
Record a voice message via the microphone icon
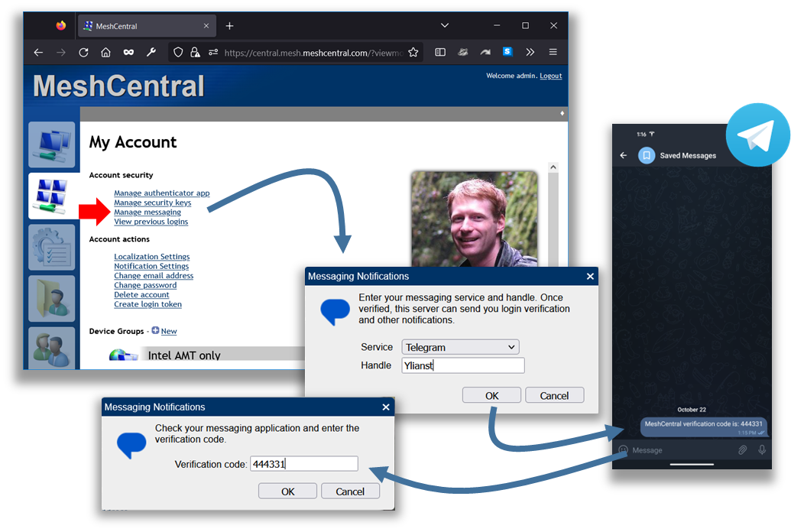point(762,450)
